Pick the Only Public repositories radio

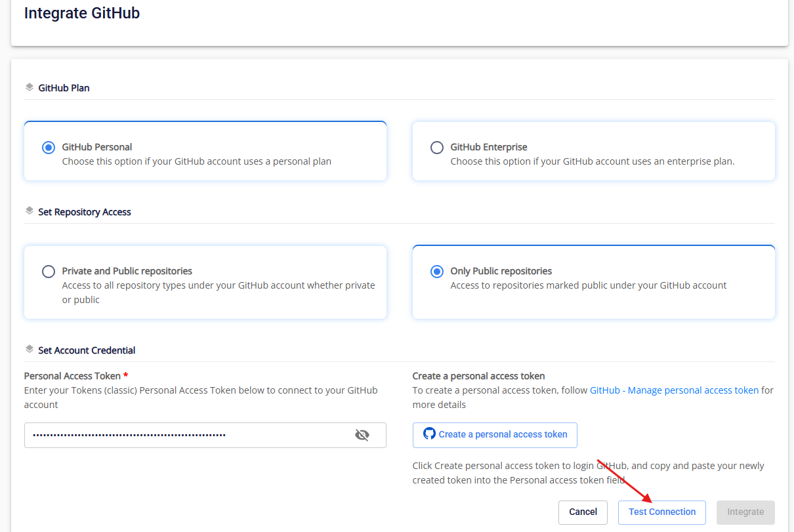437,272
